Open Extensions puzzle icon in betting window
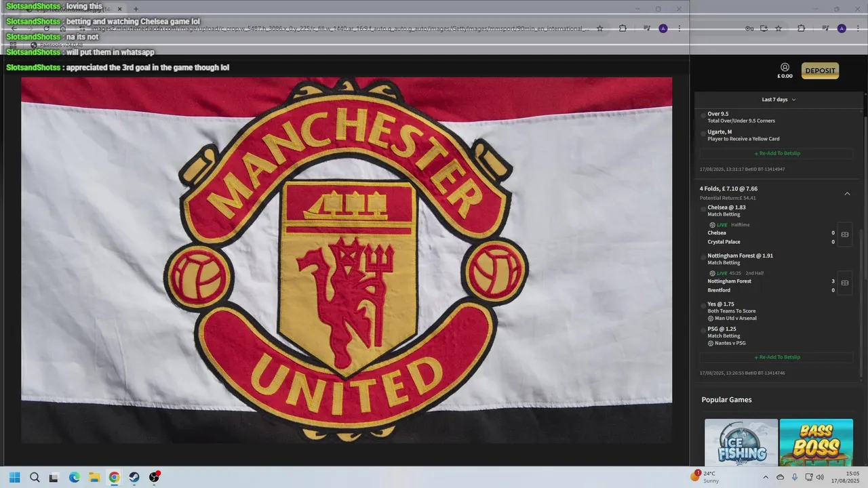Screen dimensions: 868x488 (801, 28)
